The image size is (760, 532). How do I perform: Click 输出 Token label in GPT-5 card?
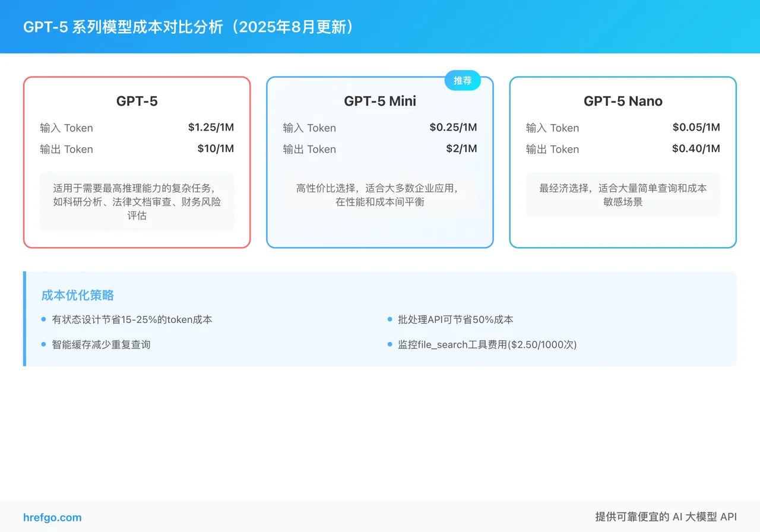66,149
